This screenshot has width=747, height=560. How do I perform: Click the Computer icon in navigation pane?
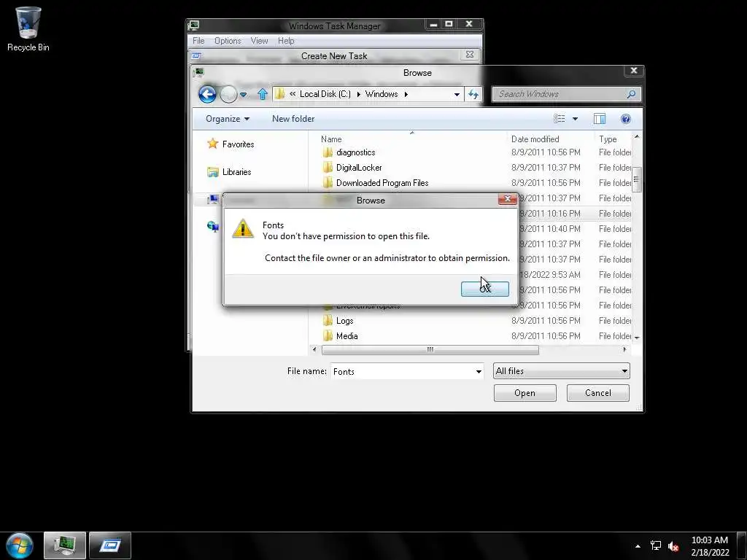click(213, 199)
